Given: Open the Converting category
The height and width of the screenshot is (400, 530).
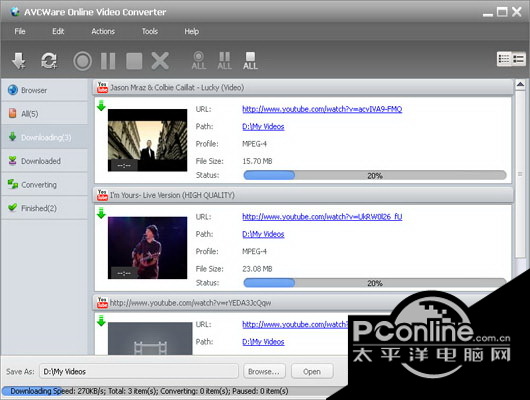Looking at the screenshot, I should tap(44, 185).
